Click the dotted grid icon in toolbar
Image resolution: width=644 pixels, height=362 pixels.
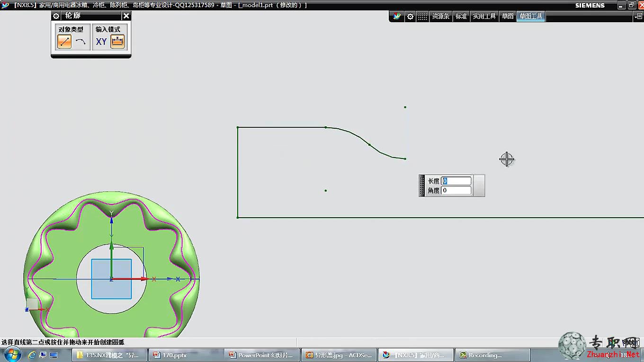422,16
